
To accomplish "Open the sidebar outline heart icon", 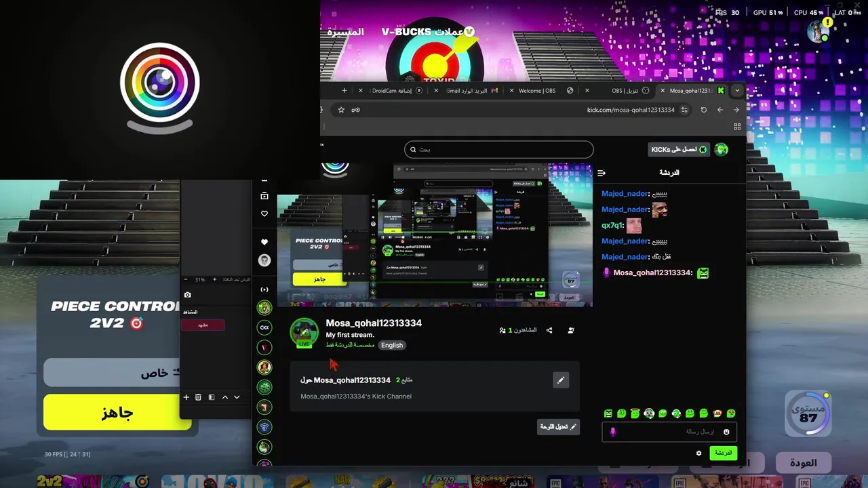I will pyautogui.click(x=264, y=213).
